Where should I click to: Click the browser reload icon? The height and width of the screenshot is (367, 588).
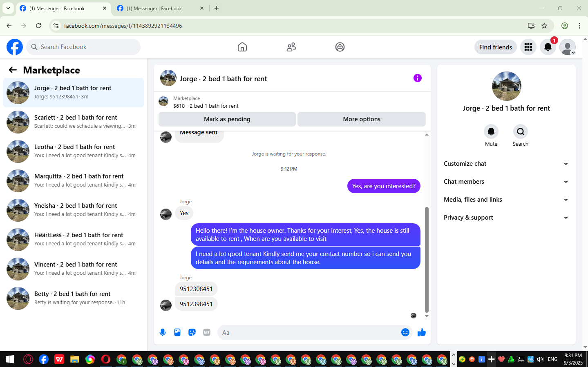point(38,26)
